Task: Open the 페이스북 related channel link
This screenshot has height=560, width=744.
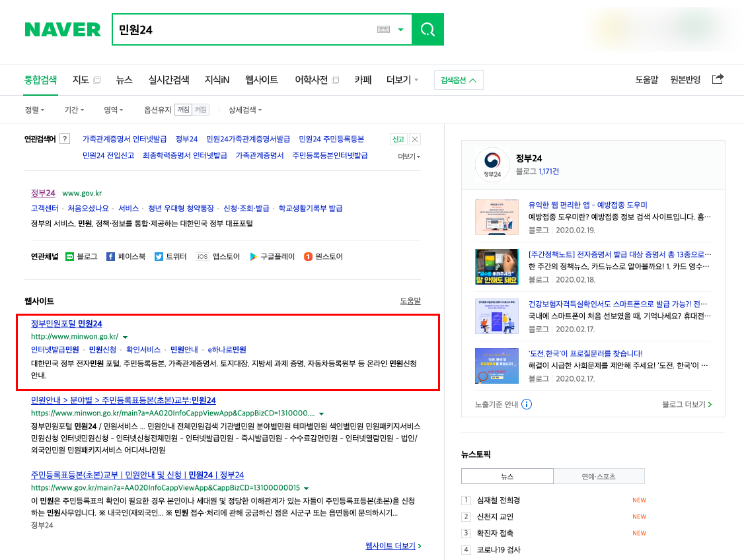Action: [126, 256]
